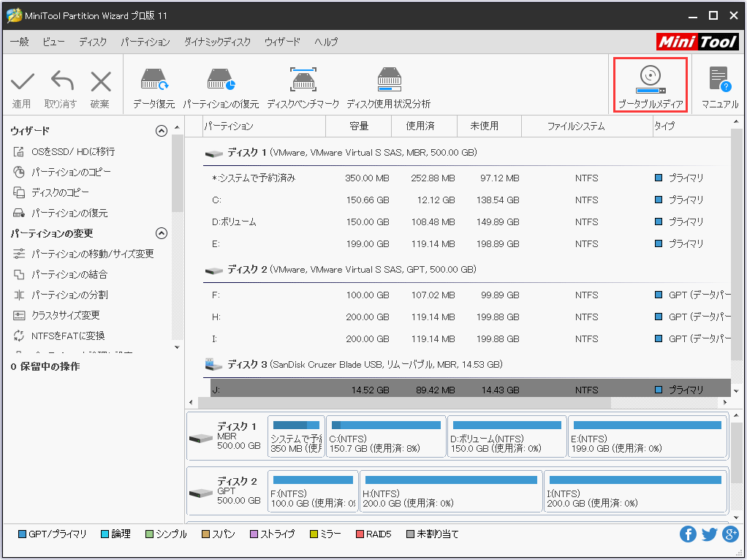Collapse the Wizard (ウィザード) section
Viewport: 747px width, 560px height.
162,131
